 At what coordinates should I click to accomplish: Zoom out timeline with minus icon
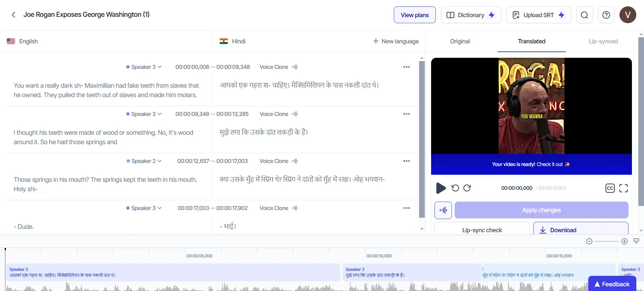tap(589, 241)
